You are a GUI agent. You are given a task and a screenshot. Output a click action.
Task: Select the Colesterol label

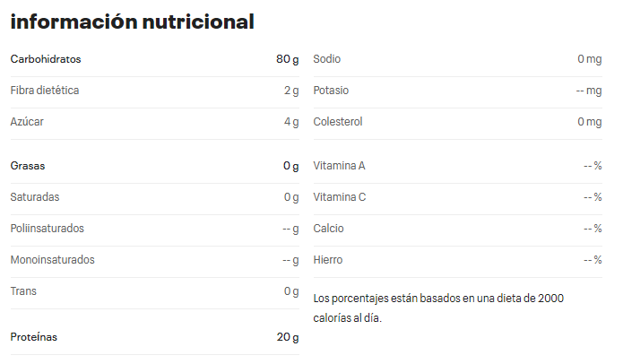click(338, 122)
